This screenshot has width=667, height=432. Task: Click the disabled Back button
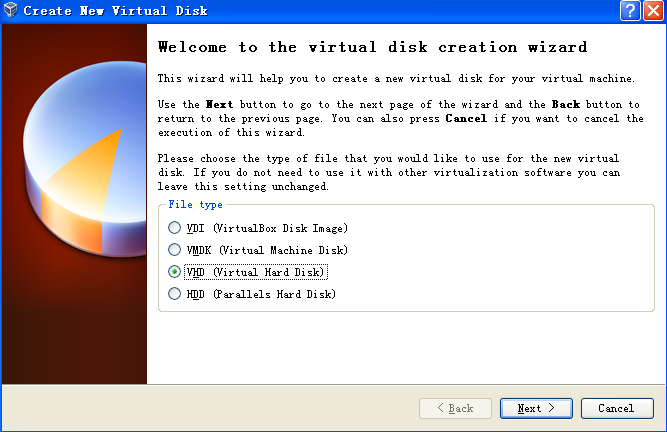pos(455,408)
